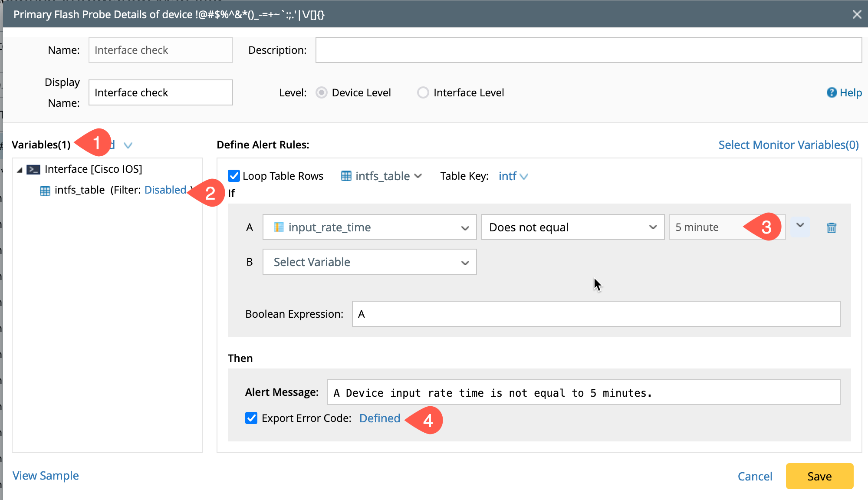Open the View Sample link
This screenshot has width=868, height=500.
pos(46,476)
